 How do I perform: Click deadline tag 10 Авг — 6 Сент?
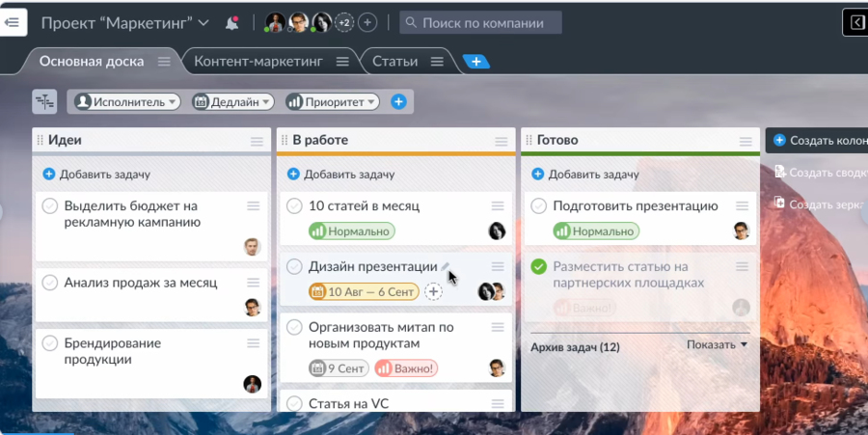coord(364,291)
